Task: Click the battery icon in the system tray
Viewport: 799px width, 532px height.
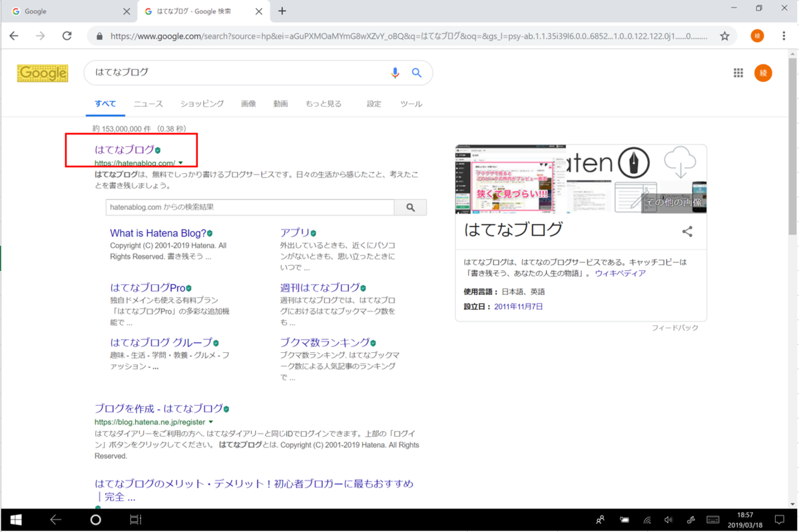Action: coord(625,520)
